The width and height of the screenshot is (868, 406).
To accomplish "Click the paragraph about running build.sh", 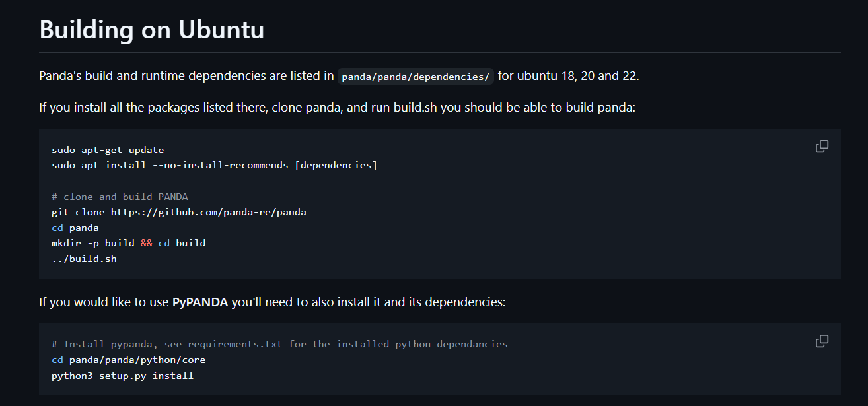I will click(x=337, y=107).
